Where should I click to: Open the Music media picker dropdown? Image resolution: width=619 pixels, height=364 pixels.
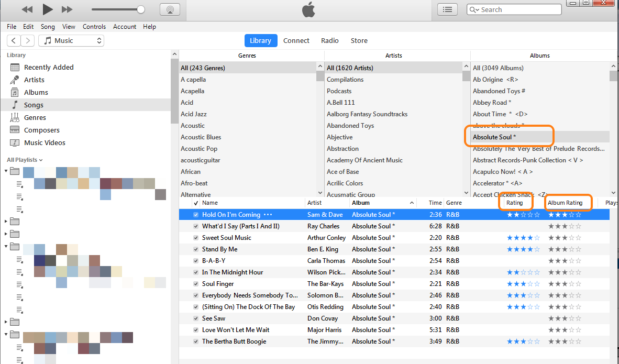pyautogui.click(x=71, y=40)
